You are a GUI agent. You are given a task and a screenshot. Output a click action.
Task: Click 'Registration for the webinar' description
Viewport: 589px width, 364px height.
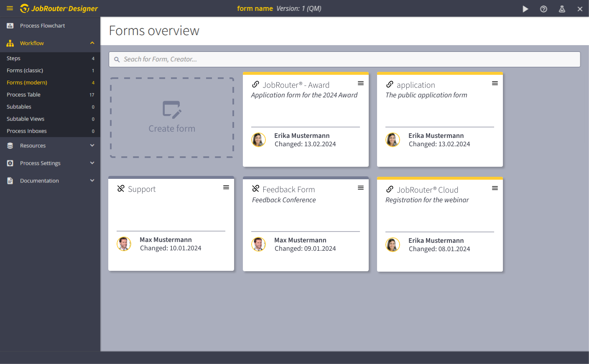tap(427, 200)
